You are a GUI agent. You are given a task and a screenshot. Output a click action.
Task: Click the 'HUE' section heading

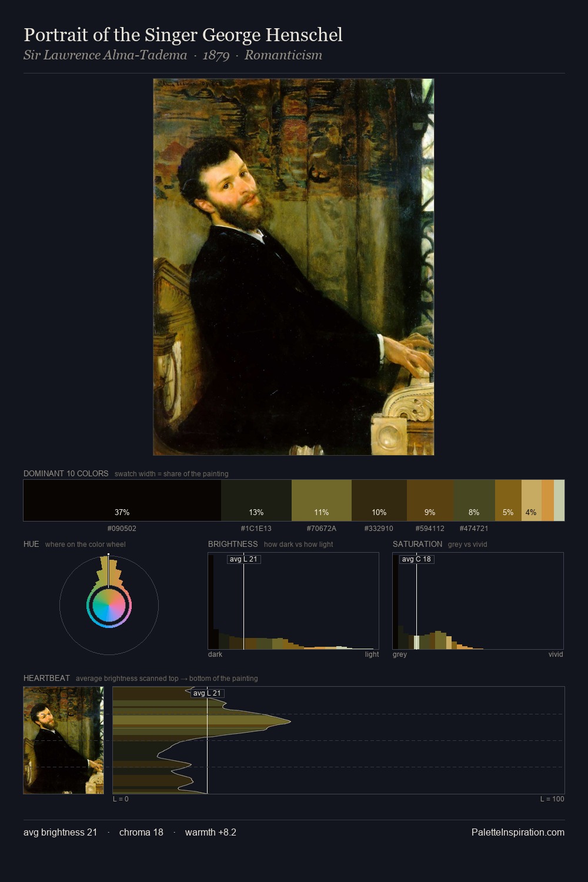click(x=31, y=544)
